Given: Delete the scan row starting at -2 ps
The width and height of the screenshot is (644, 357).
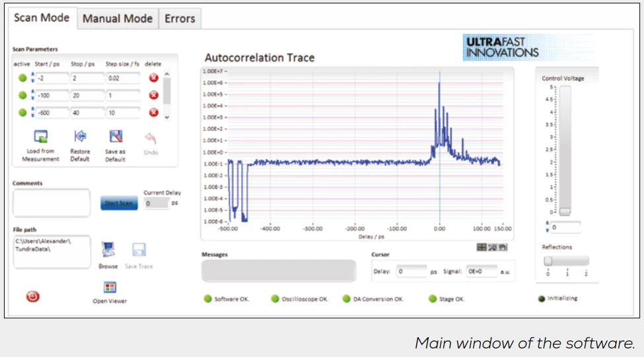Looking at the screenshot, I should point(153,78).
